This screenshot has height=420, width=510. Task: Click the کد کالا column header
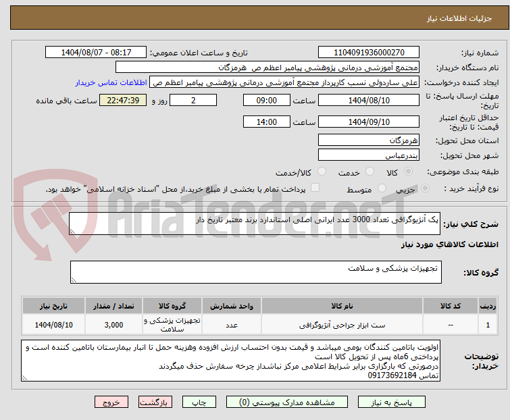tap(451, 306)
